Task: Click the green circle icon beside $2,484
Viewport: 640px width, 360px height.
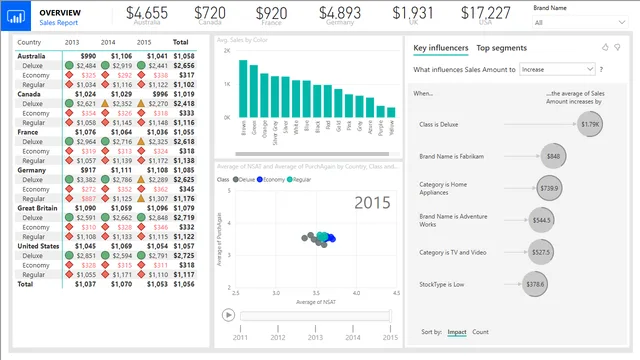Action: point(69,65)
